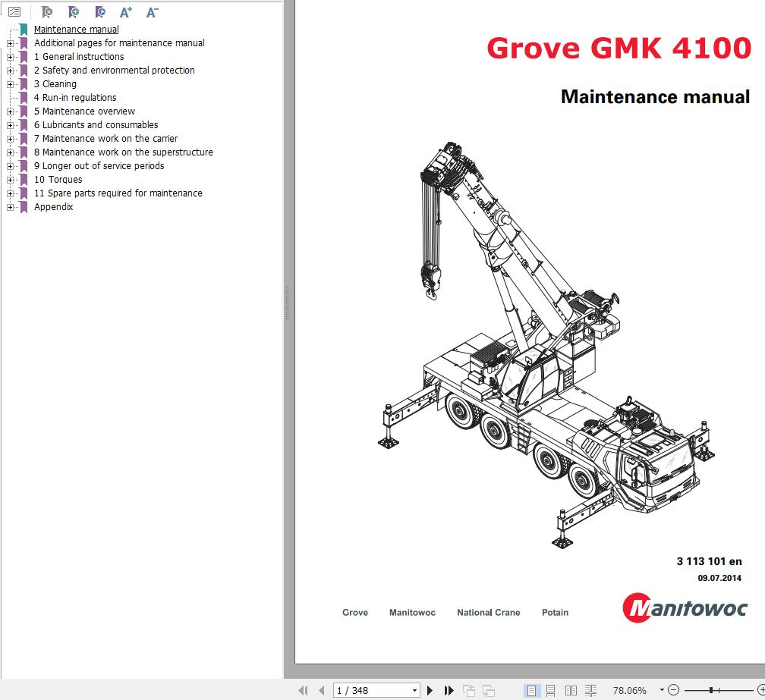Screen dimensions: 765x700
Task: Increase bookmark font size with A+ icon
Action: coord(126,11)
